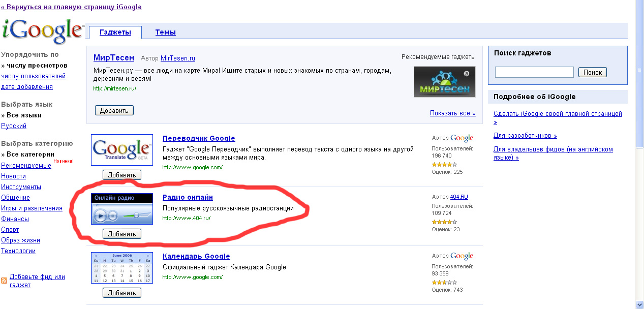Click the Google author logo for Календарь

click(x=462, y=256)
